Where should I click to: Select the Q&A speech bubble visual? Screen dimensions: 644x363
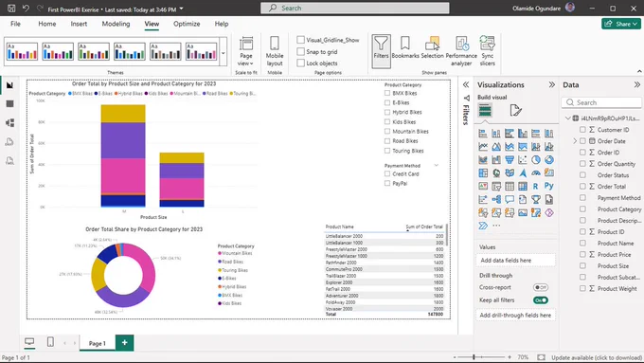click(510, 199)
